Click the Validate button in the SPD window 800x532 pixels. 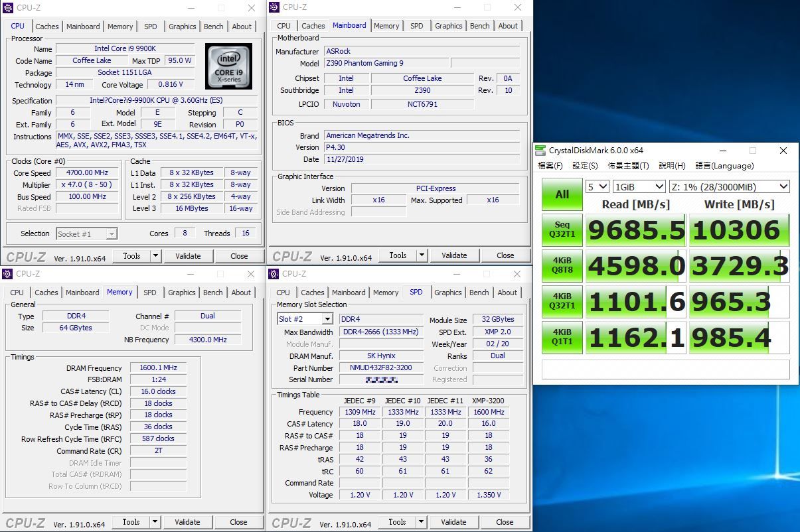click(x=453, y=522)
